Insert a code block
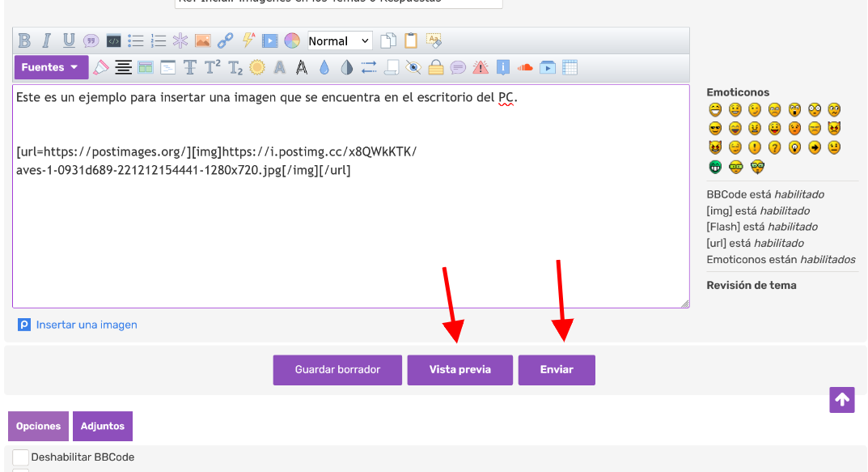This screenshot has width=868, height=472. click(x=113, y=40)
